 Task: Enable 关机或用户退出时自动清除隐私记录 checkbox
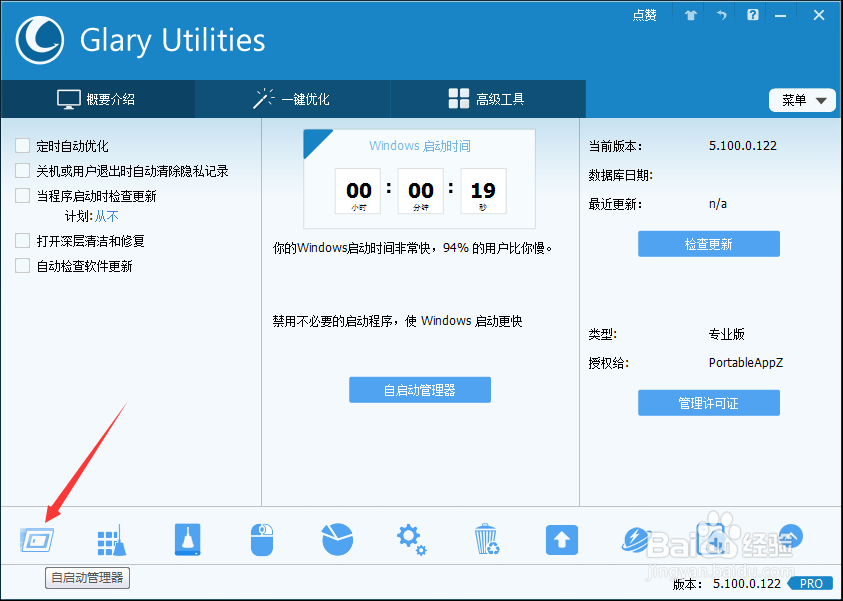coord(23,170)
